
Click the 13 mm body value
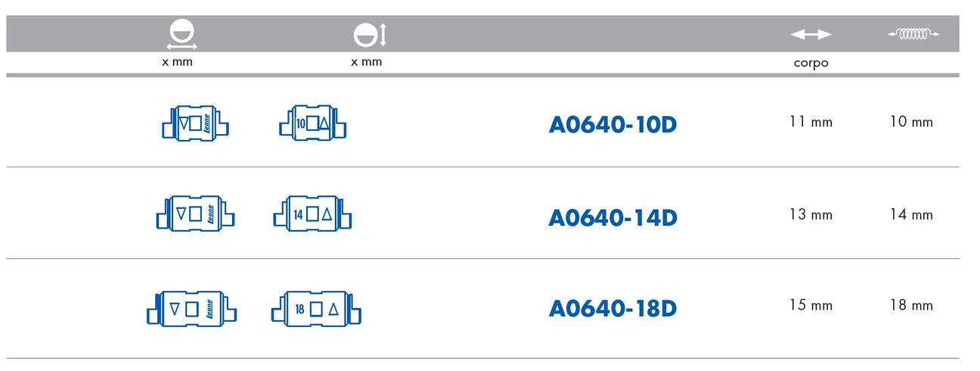(x=811, y=215)
